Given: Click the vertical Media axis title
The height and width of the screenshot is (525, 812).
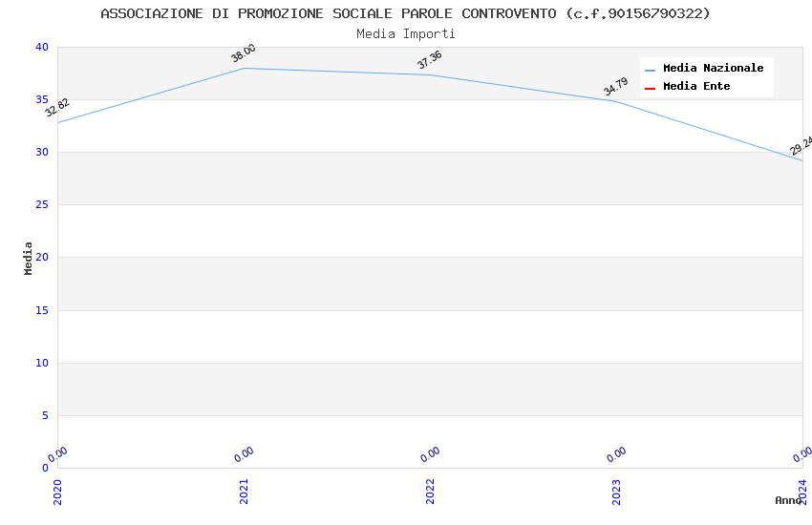Looking at the screenshot, I should [29, 258].
